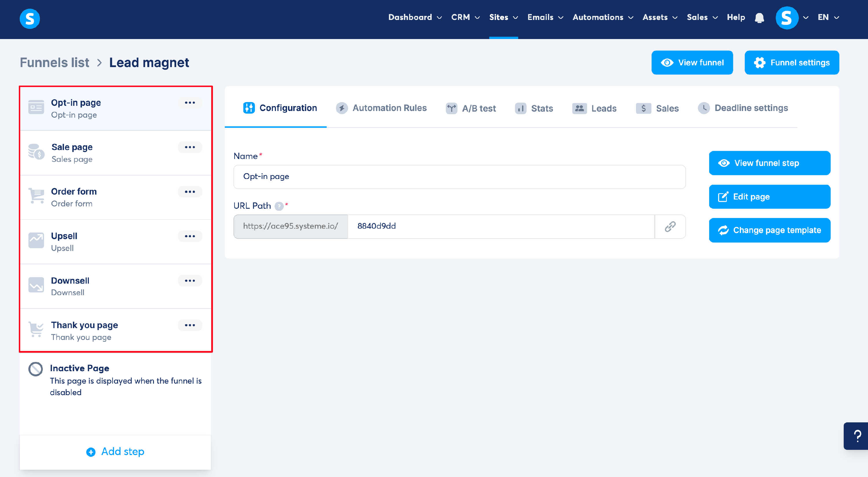Open Order form three-dot menu

(190, 192)
